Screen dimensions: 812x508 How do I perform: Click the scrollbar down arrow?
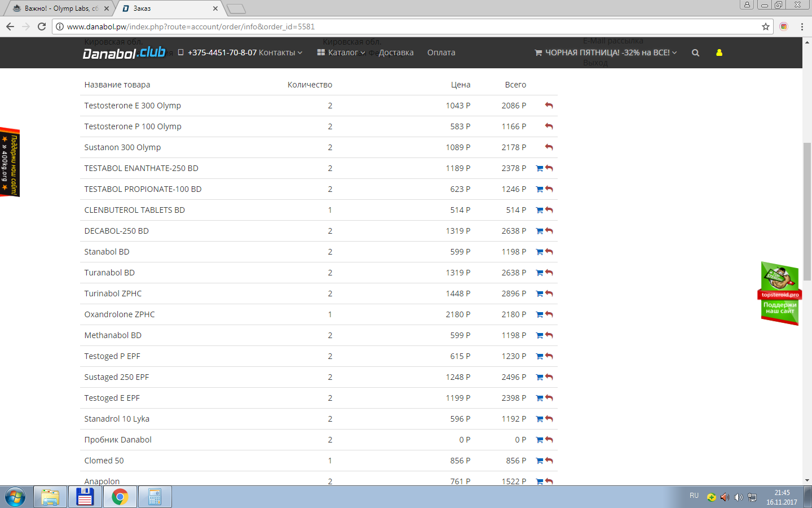807,480
